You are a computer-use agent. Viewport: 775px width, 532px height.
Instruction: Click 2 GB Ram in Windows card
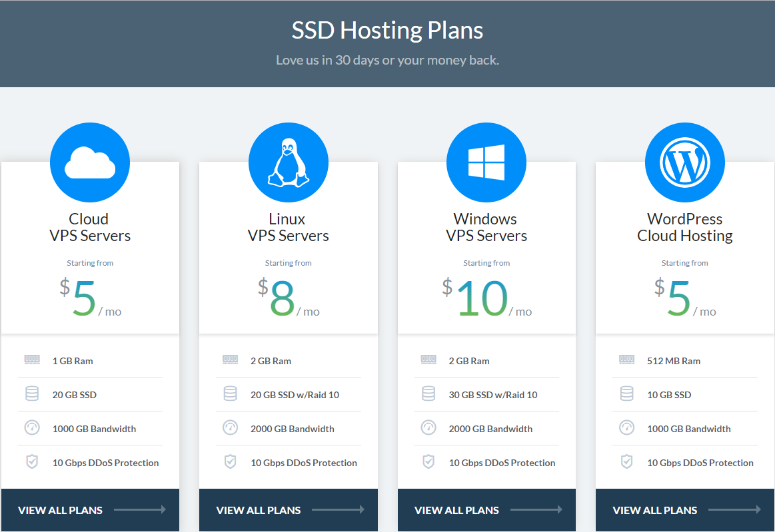point(469,361)
